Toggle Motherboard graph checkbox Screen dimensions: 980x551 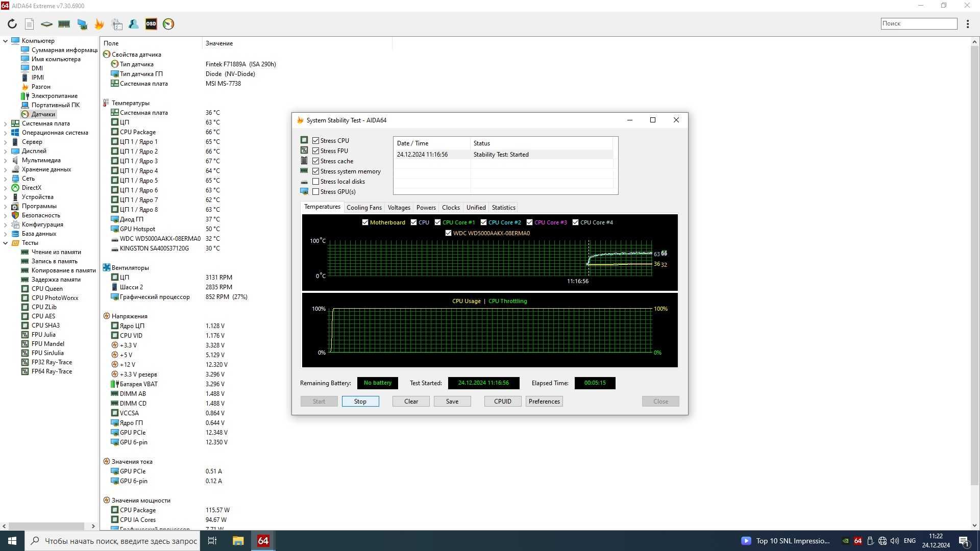coord(365,222)
